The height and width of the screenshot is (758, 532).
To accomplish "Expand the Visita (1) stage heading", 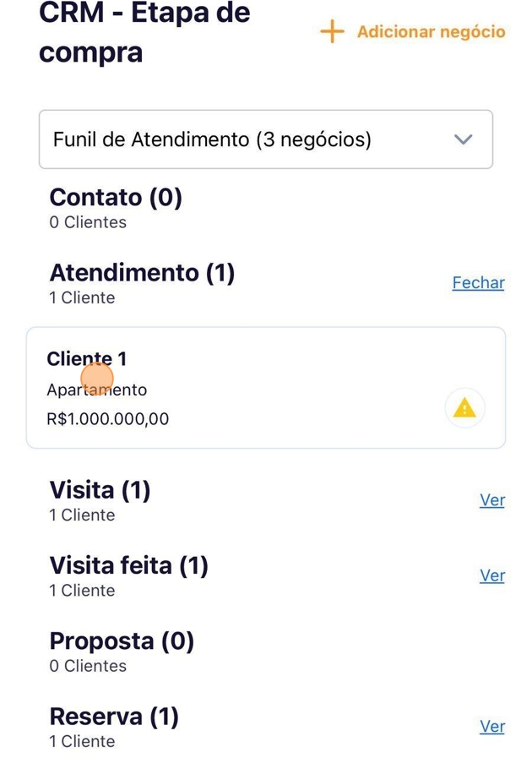I will pos(100,490).
